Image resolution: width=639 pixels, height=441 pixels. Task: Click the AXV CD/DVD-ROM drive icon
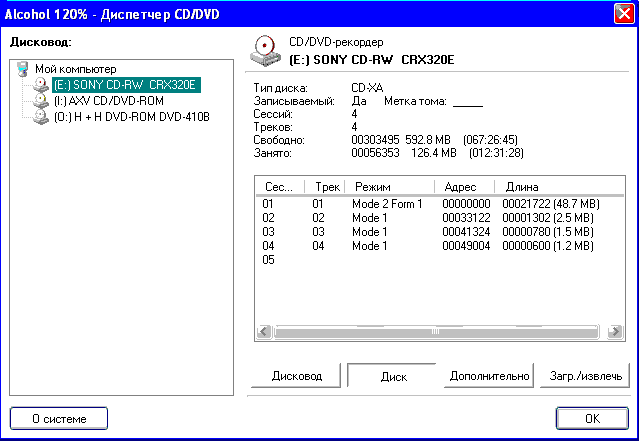pos(40,101)
